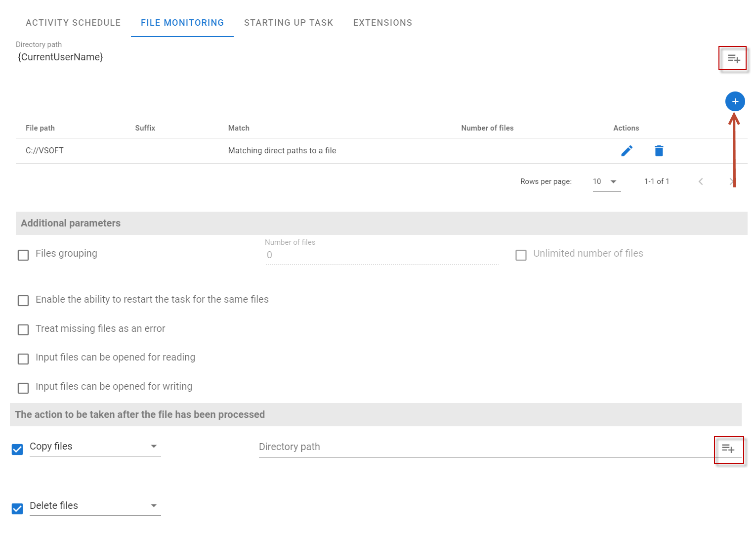Click the Suffix column header

click(145, 128)
